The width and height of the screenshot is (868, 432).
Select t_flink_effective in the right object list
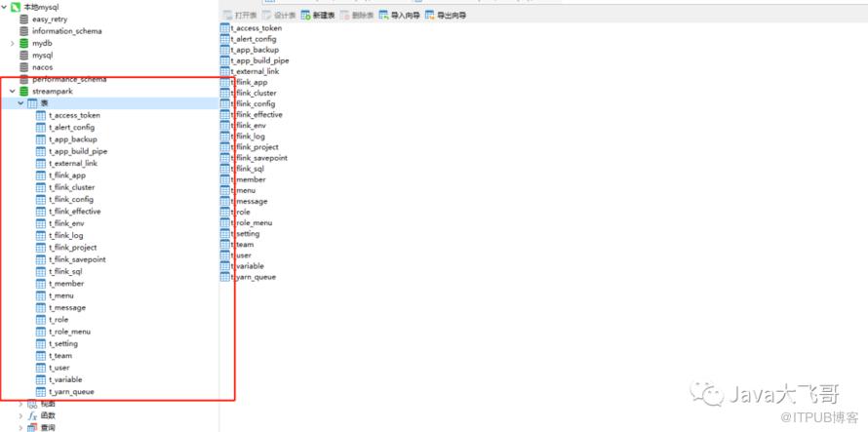point(256,115)
